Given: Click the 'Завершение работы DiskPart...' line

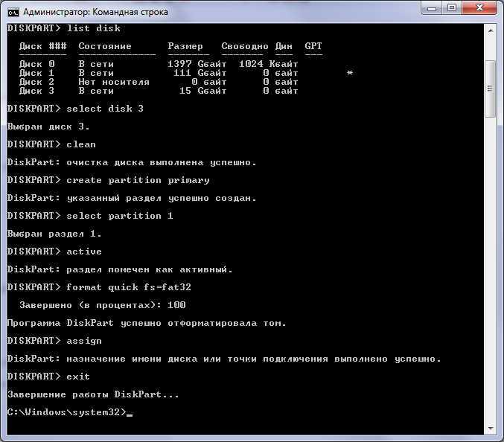Looking at the screenshot, I should [x=93, y=394].
